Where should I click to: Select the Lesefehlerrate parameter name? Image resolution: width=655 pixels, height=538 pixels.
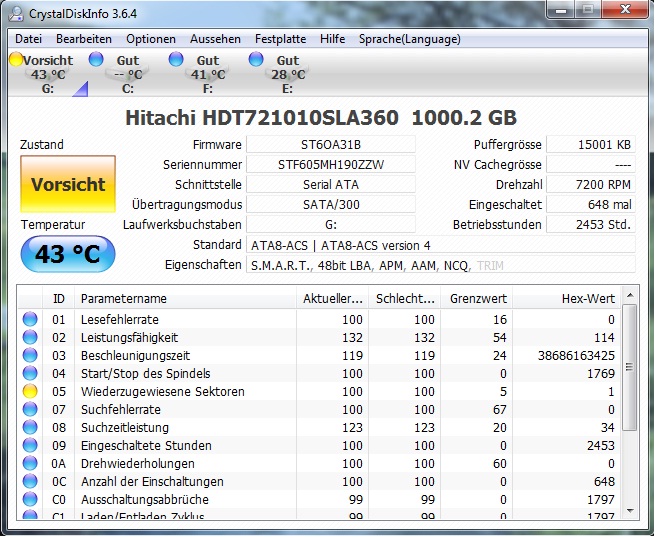120,320
